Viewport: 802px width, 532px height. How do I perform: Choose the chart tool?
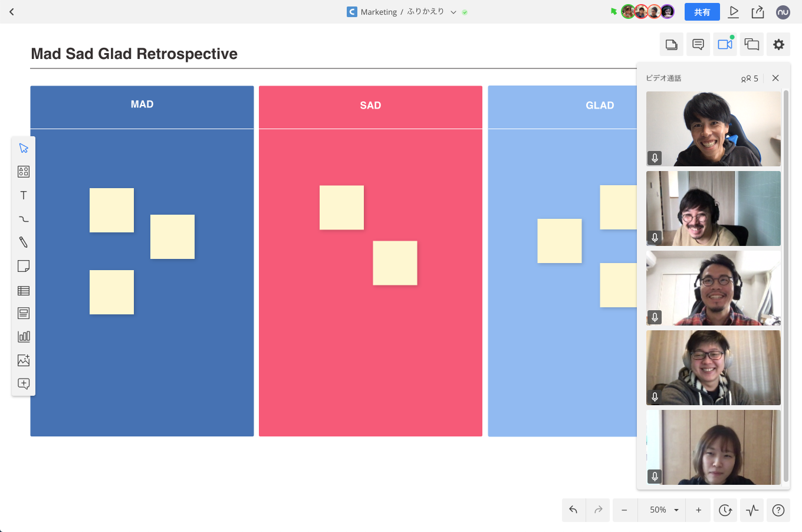click(24, 337)
